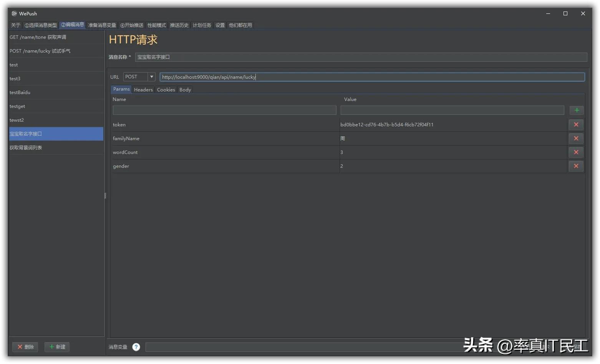Select the Params tab
The height and width of the screenshot is (364, 600).
coord(121,89)
